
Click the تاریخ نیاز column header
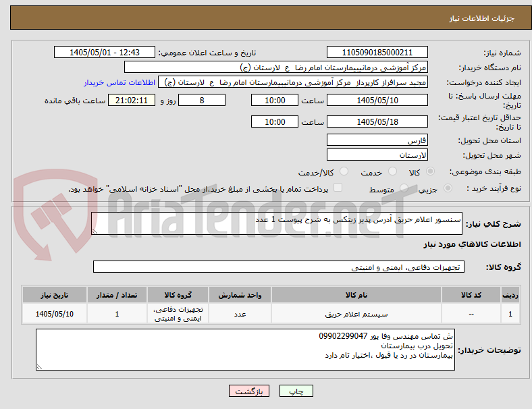55,295
